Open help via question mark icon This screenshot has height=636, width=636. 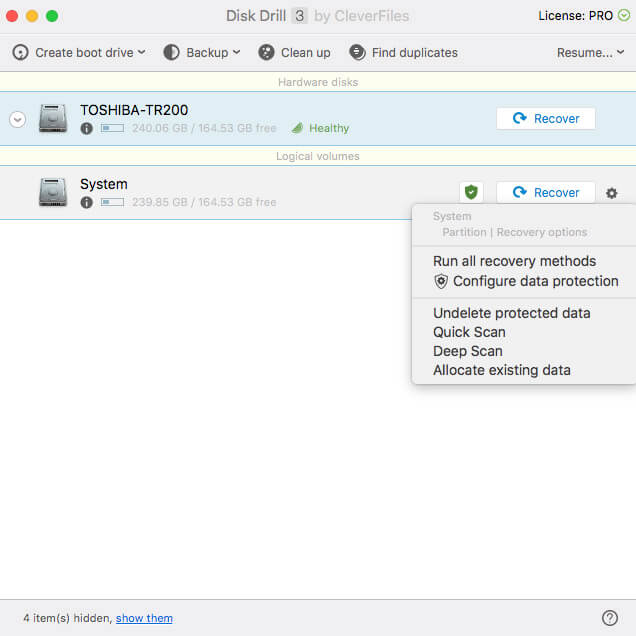(610, 618)
